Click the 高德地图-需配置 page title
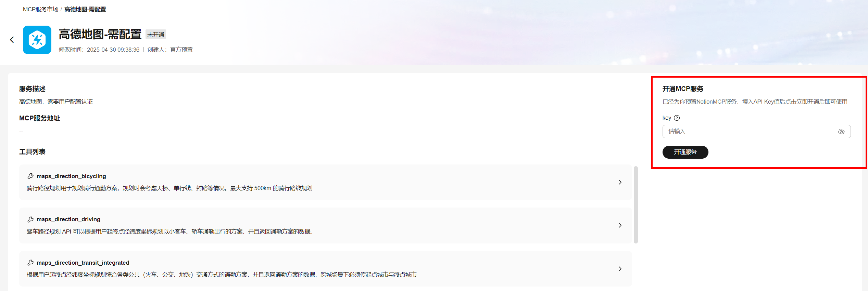 (x=100, y=35)
